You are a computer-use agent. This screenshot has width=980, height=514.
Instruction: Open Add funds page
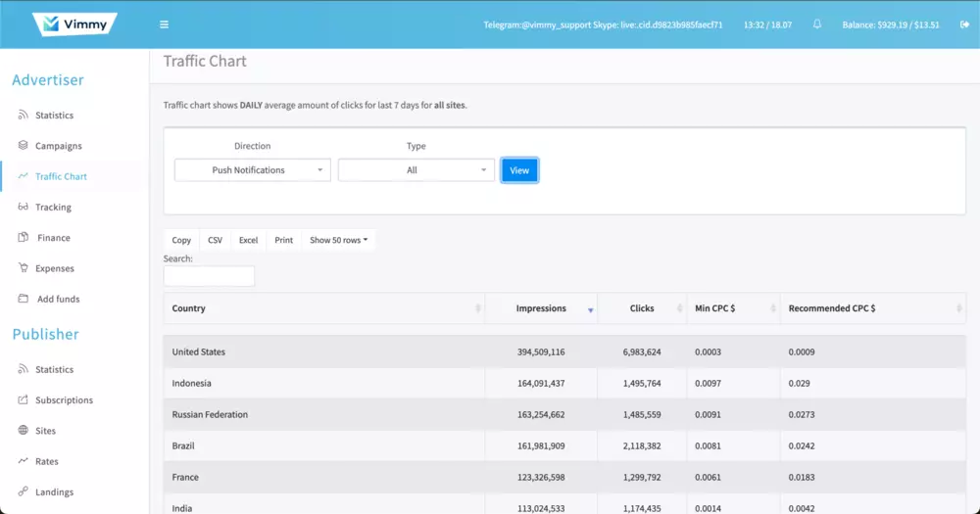(x=58, y=299)
